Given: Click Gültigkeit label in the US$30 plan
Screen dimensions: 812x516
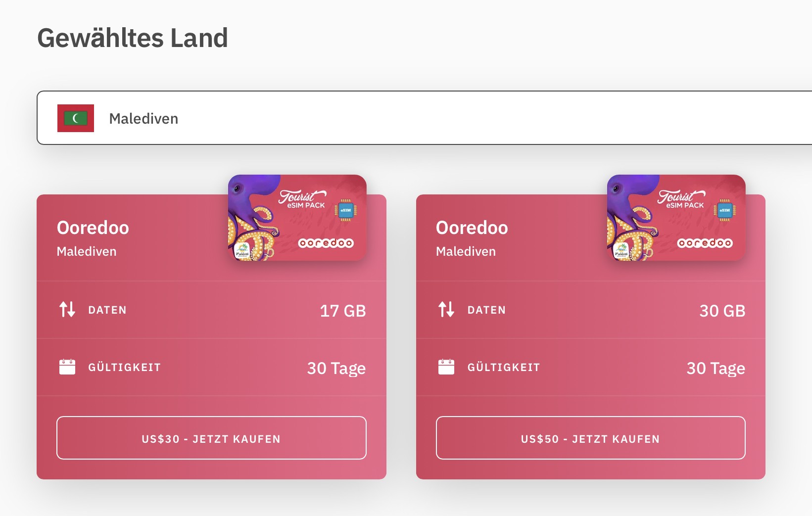Looking at the screenshot, I should [124, 368].
